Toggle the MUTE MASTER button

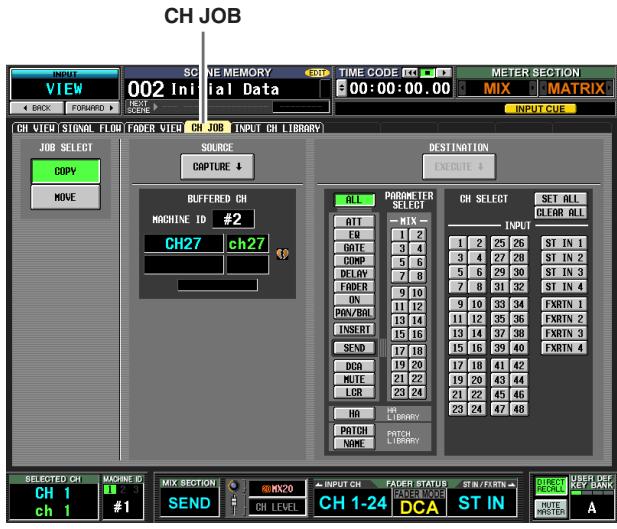tap(550, 508)
